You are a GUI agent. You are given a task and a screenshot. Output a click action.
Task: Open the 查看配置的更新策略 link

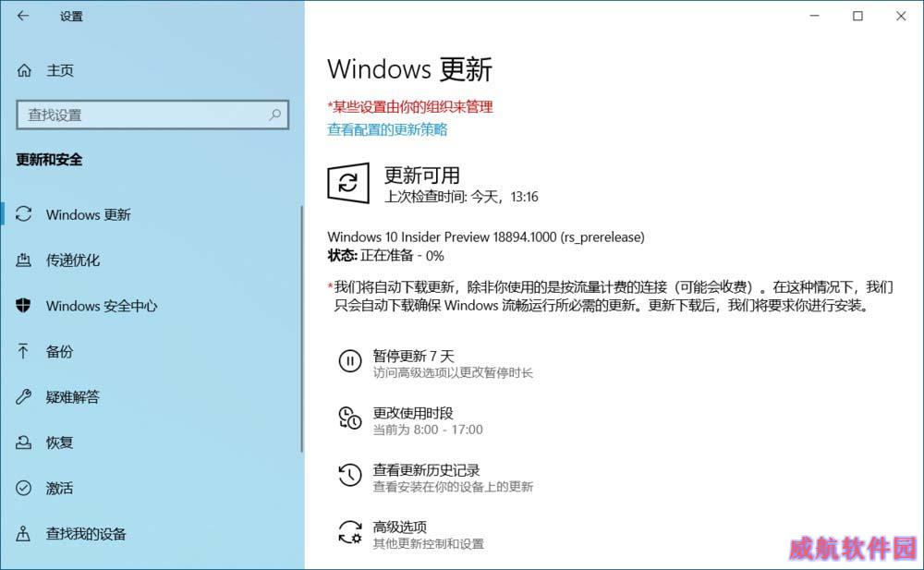click(x=387, y=129)
